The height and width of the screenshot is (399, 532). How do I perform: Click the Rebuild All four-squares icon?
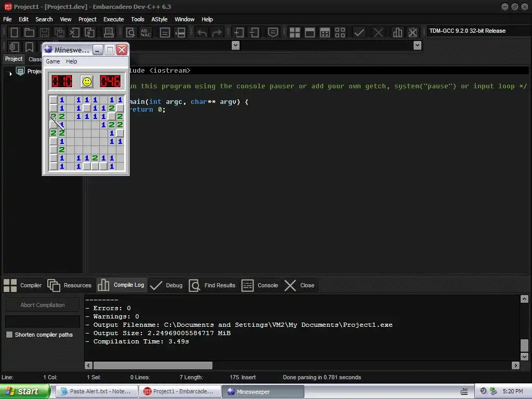[340, 33]
